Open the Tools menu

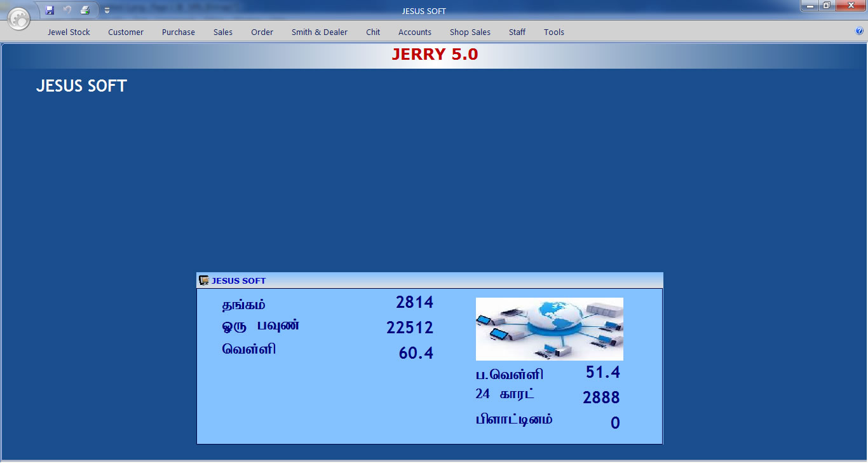554,32
